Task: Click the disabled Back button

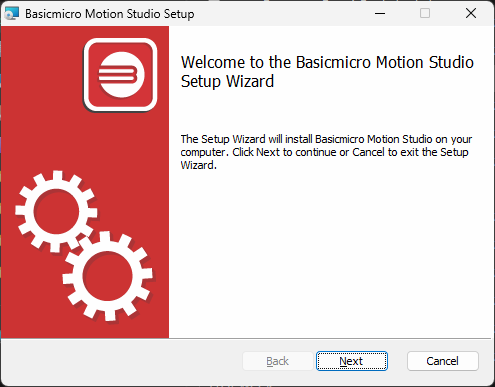Action: coord(278,361)
